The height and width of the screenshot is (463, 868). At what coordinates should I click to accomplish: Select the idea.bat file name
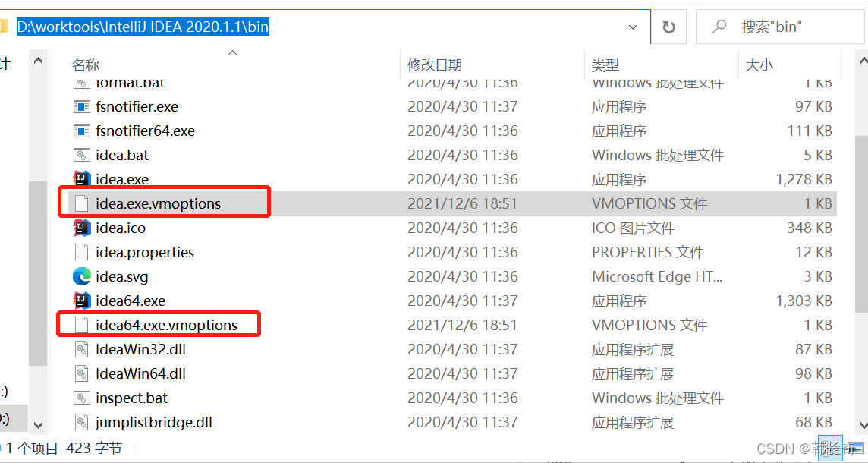click(x=122, y=155)
